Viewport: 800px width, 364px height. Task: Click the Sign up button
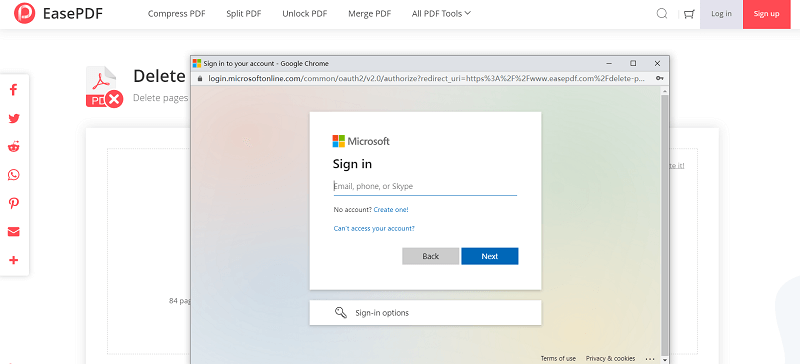pos(766,14)
